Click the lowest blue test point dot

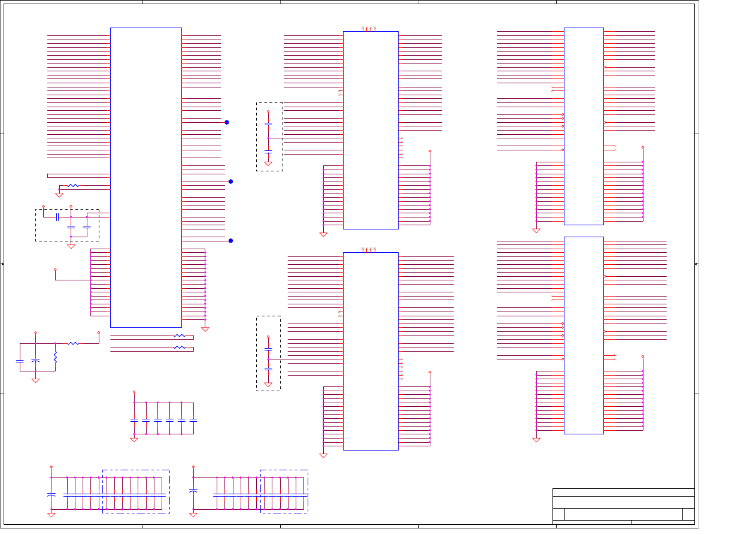pos(230,241)
